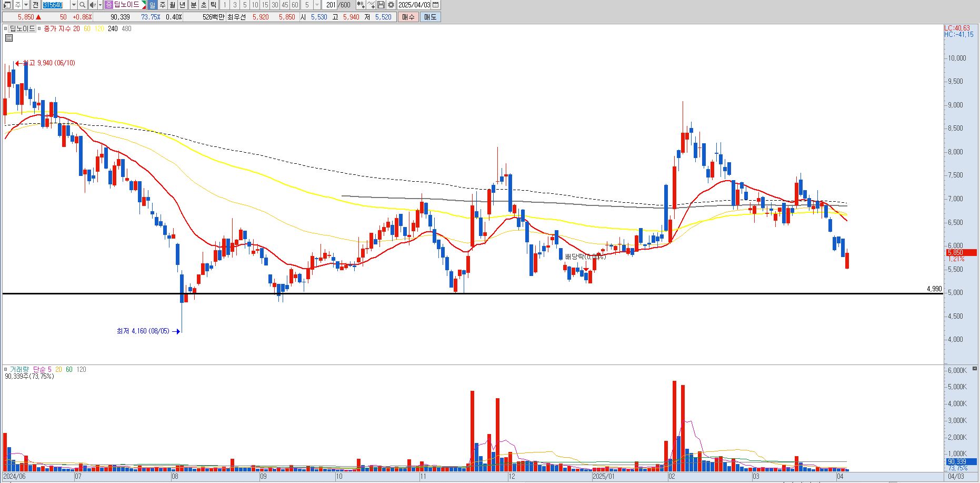This screenshot has width=980, height=483.
Task: Choose the 10 interval preset
Action: pyautogui.click(x=255, y=5)
